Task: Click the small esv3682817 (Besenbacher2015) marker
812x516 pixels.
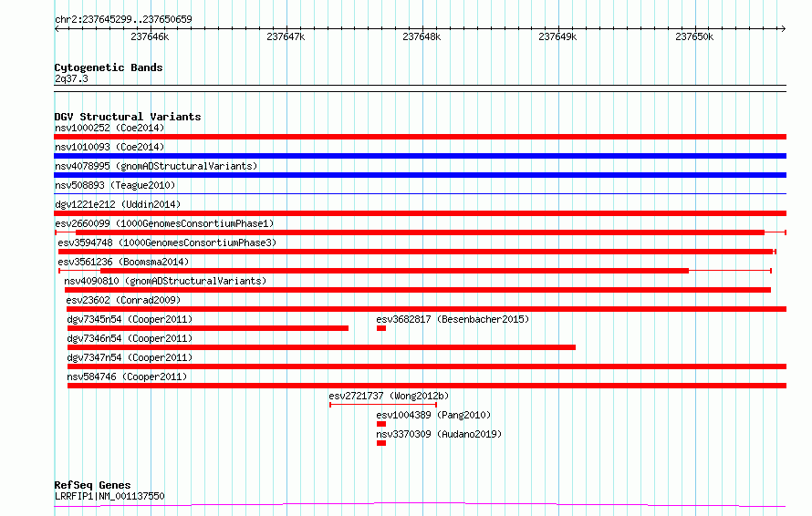Action: coord(381,328)
